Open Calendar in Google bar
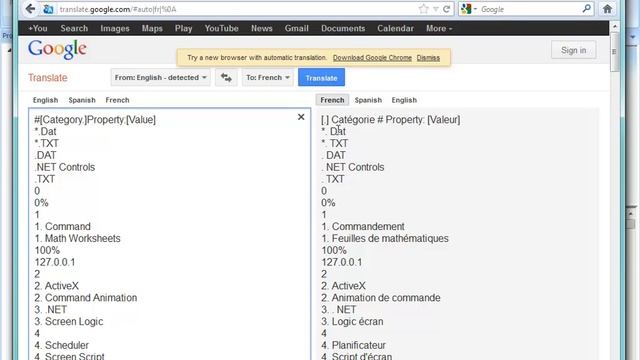640x360 pixels. [395, 28]
